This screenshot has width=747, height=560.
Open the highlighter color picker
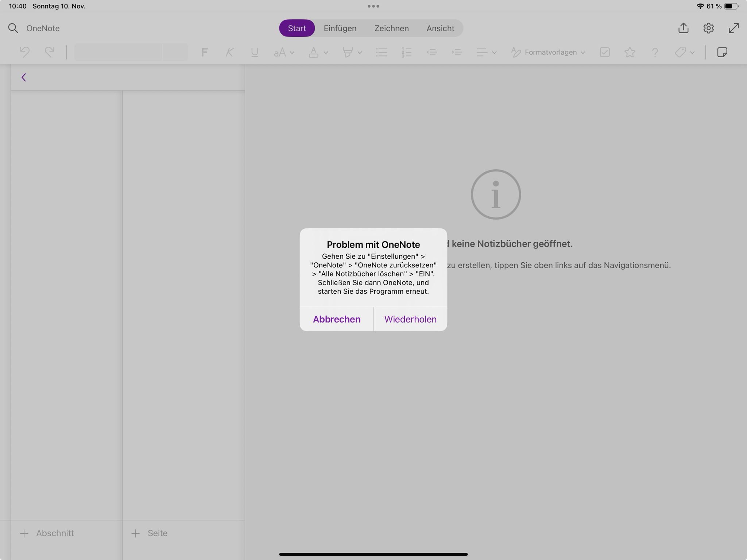click(360, 53)
